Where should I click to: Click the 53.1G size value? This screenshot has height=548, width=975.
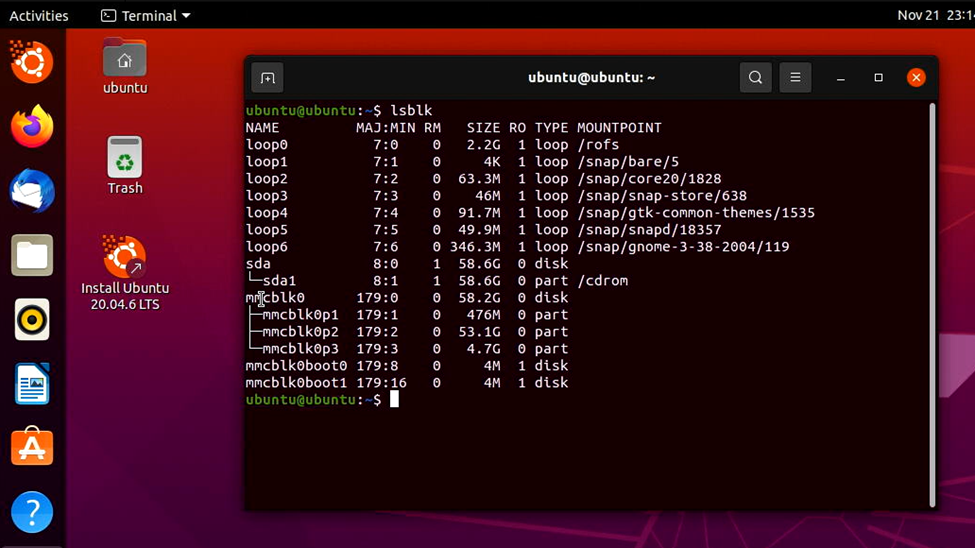(x=479, y=332)
